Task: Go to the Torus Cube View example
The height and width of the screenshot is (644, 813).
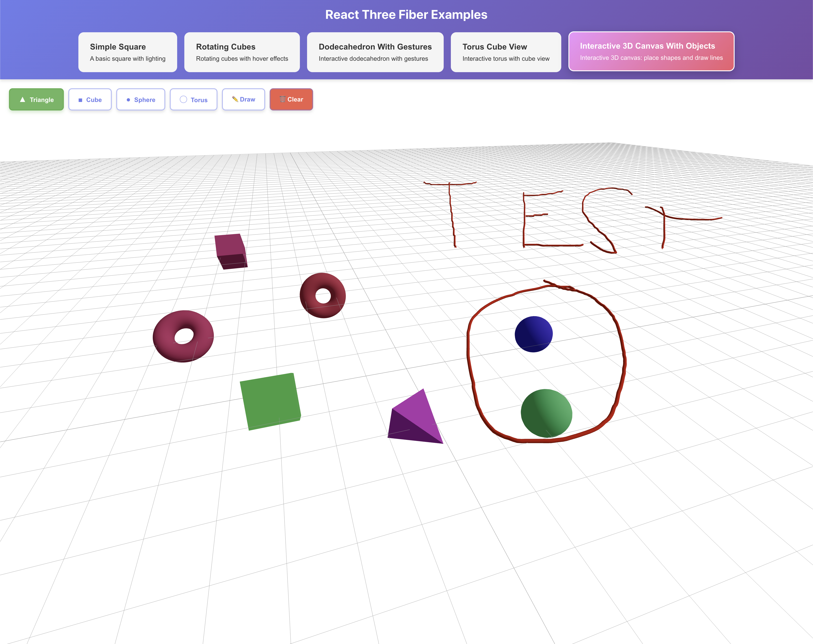Action: coord(505,52)
